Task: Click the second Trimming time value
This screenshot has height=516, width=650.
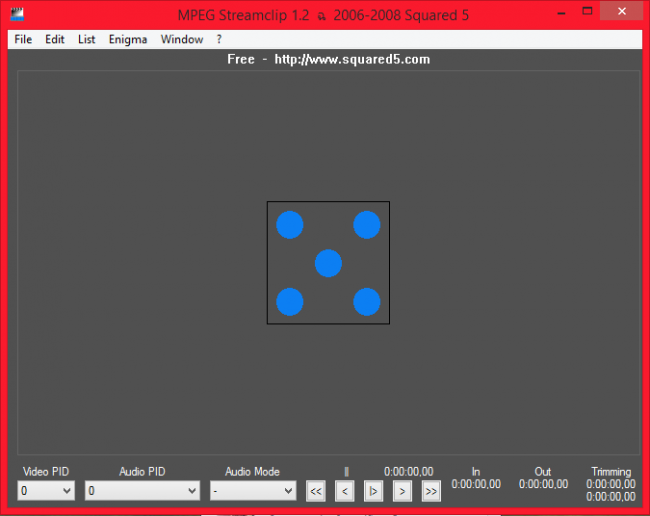Action: (x=611, y=497)
